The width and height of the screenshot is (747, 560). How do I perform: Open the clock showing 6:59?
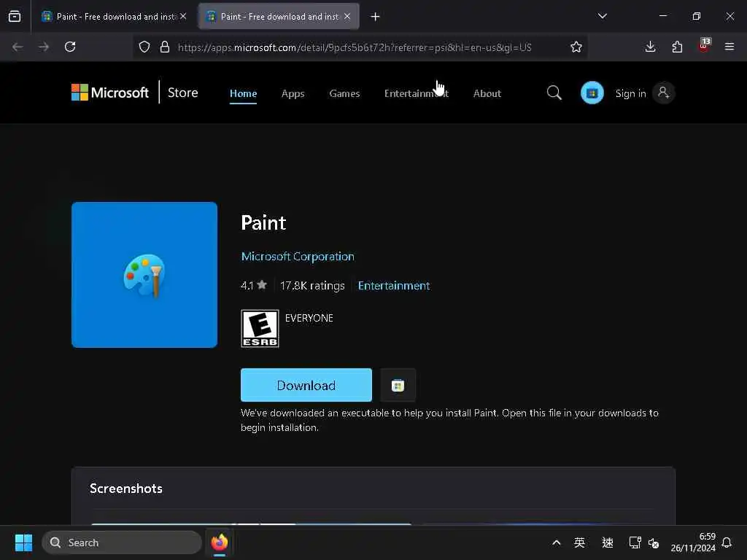pyautogui.click(x=693, y=542)
